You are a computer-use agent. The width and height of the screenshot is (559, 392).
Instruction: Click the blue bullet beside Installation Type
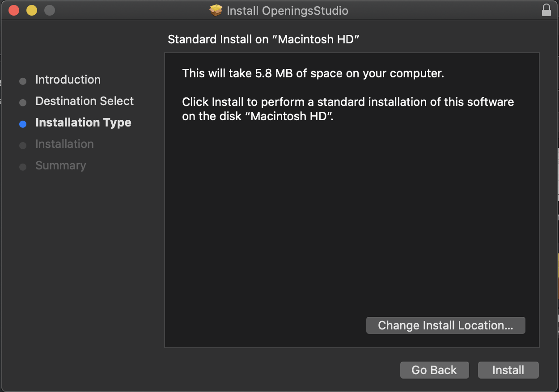click(23, 124)
